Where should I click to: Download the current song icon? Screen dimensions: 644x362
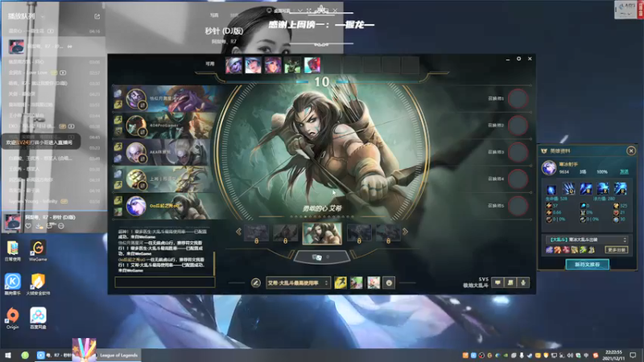pyautogui.click(x=39, y=226)
